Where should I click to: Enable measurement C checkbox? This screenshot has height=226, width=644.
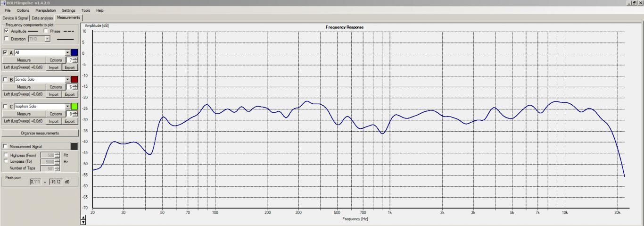click(x=5, y=106)
